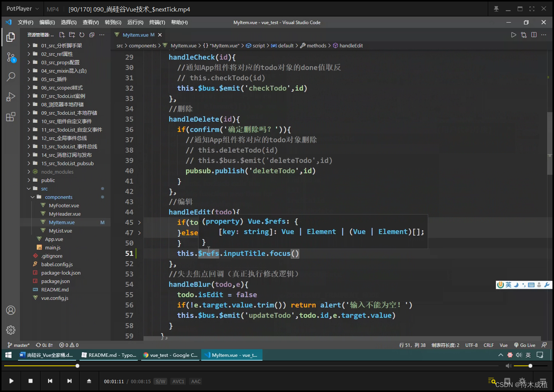Open the Search view in activity bar

pyautogui.click(x=11, y=77)
